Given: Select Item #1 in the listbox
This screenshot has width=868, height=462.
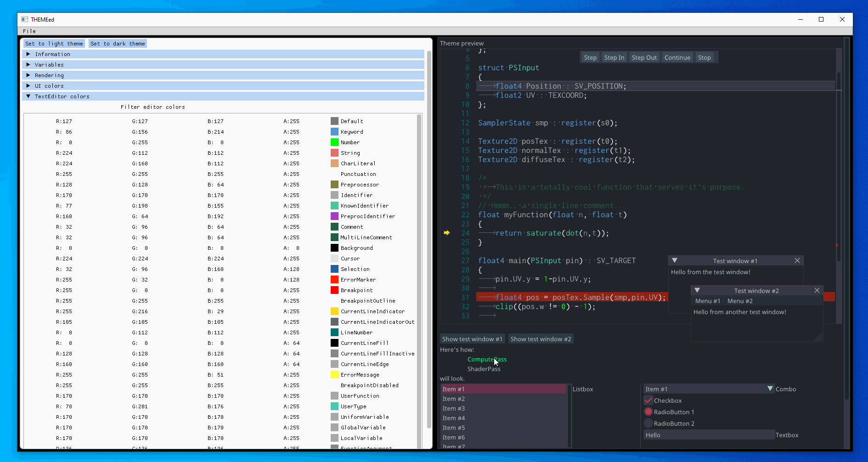Looking at the screenshot, I should pyautogui.click(x=503, y=389).
